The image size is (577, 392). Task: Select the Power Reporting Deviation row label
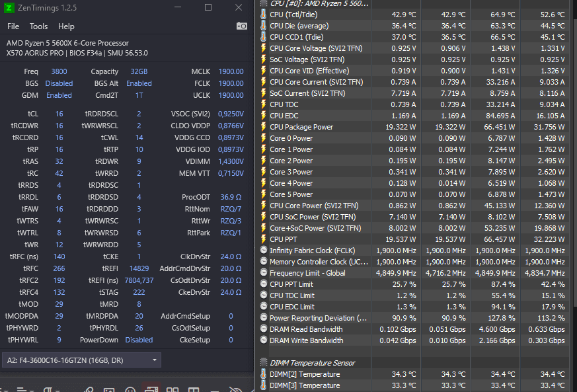[318, 318]
